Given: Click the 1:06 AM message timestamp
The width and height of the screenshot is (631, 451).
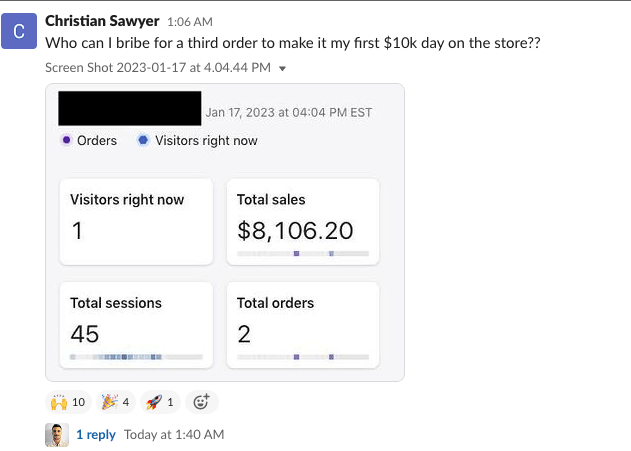Looking at the screenshot, I should (190, 22).
